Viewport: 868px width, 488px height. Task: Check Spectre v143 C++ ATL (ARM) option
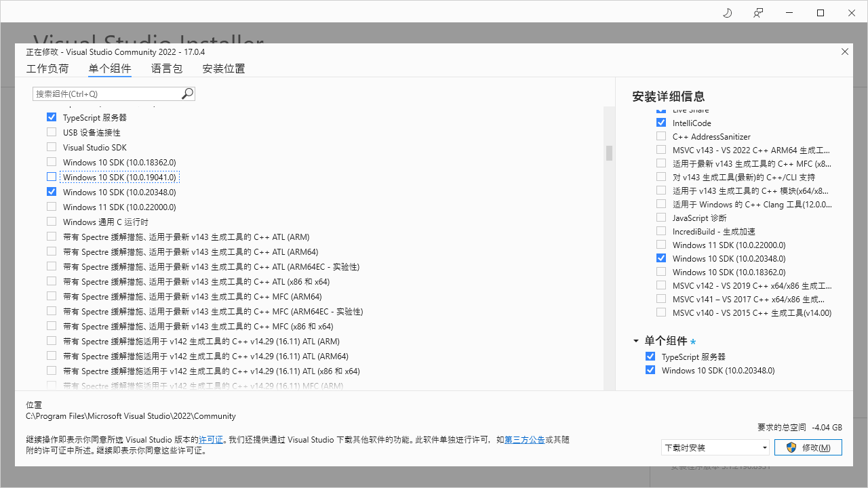[52, 237]
